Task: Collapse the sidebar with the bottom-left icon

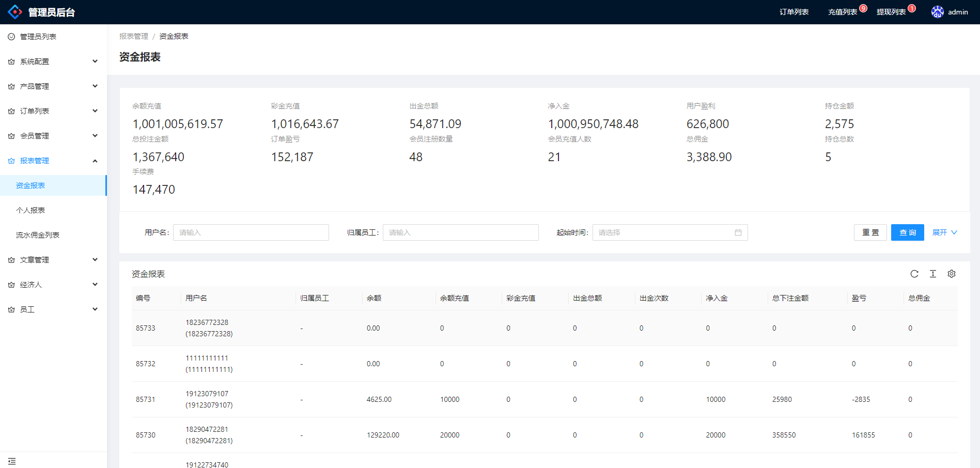Action: (12, 460)
